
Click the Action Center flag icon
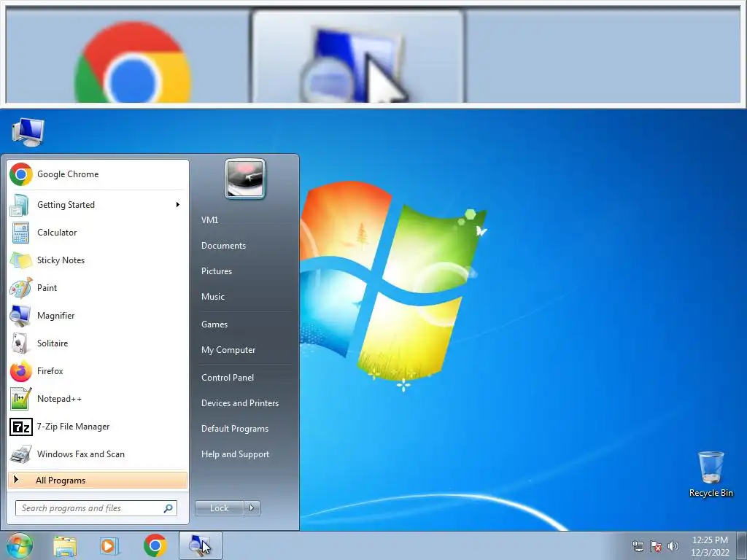(656, 546)
